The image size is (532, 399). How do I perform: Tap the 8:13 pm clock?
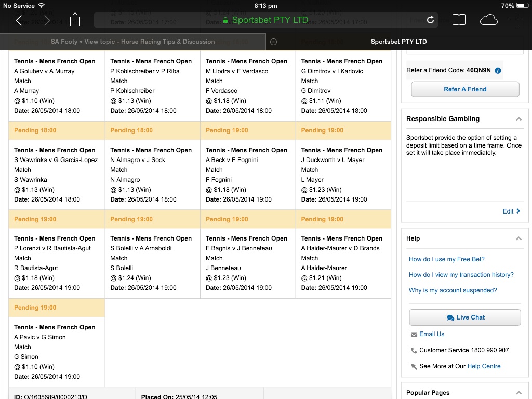click(265, 6)
